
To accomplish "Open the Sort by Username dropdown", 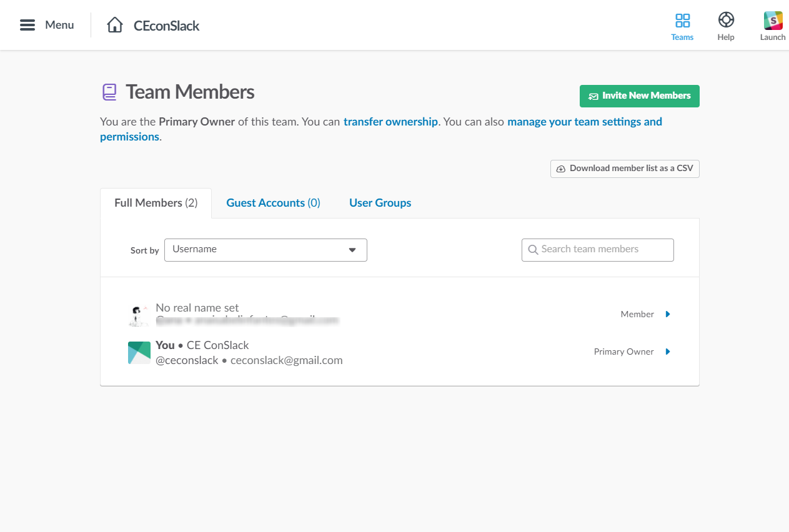I will coord(265,250).
